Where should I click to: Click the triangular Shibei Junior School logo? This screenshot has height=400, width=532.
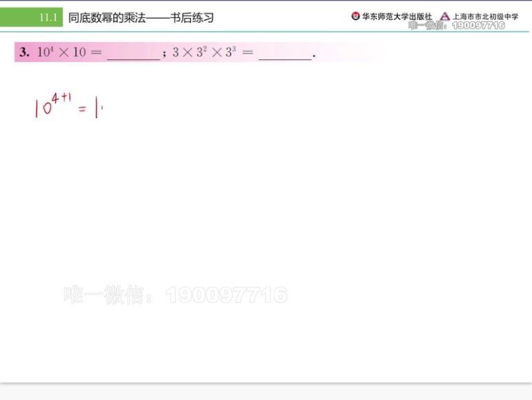tap(444, 17)
